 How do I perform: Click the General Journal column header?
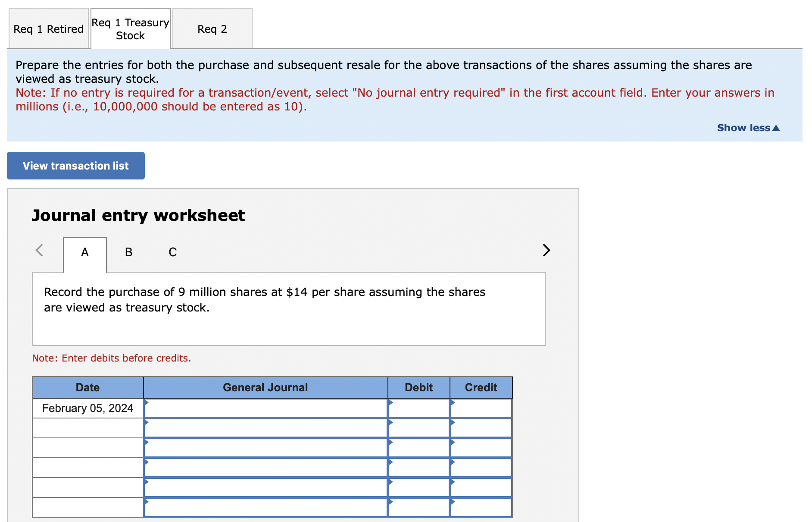pyautogui.click(x=265, y=387)
